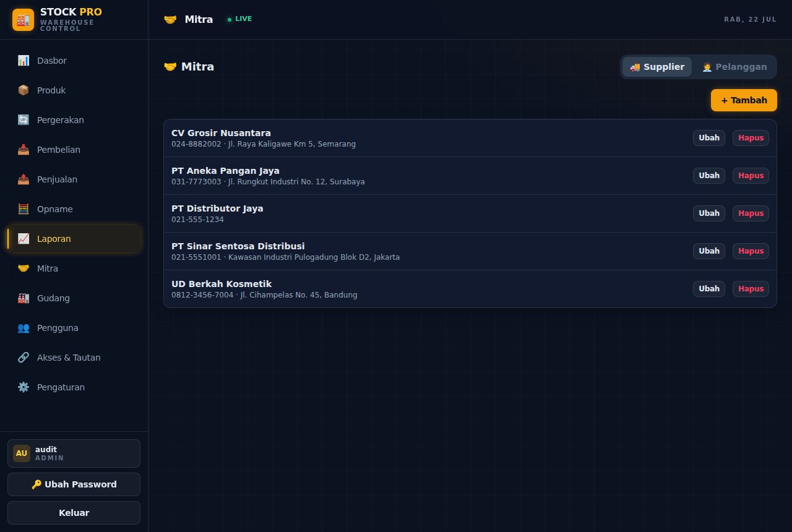Click the Pengguna people icon
Viewport: 792px width, 532px height.
[x=24, y=328]
